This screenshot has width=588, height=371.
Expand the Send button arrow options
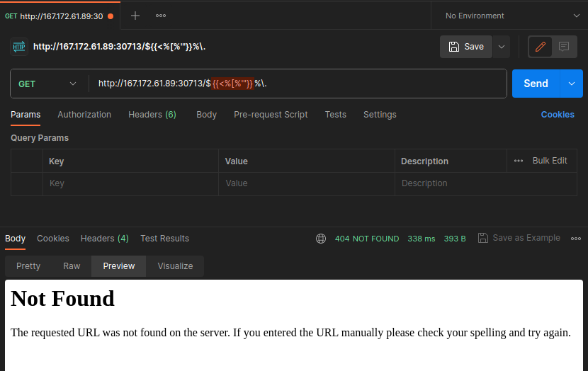point(571,84)
